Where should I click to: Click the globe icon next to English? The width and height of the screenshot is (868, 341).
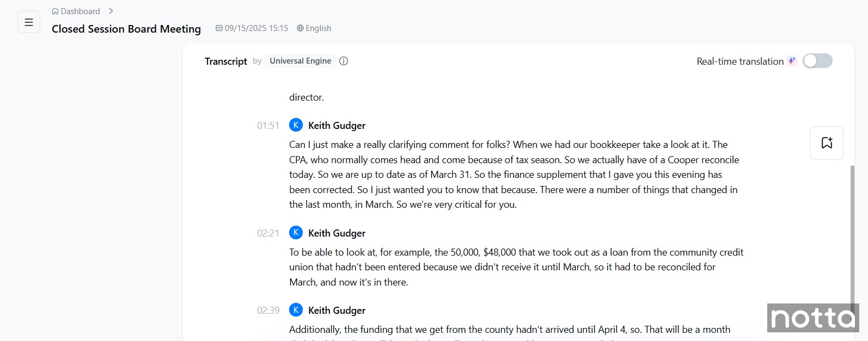click(x=300, y=28)
